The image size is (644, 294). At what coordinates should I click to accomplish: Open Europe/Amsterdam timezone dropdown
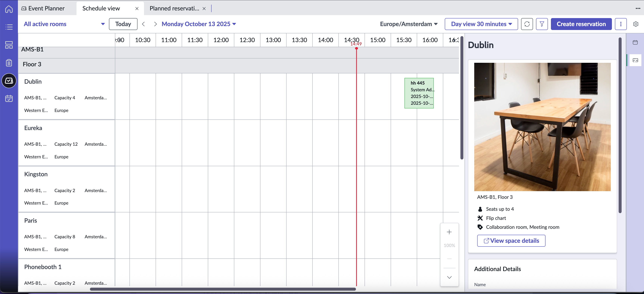click(409, 24)
